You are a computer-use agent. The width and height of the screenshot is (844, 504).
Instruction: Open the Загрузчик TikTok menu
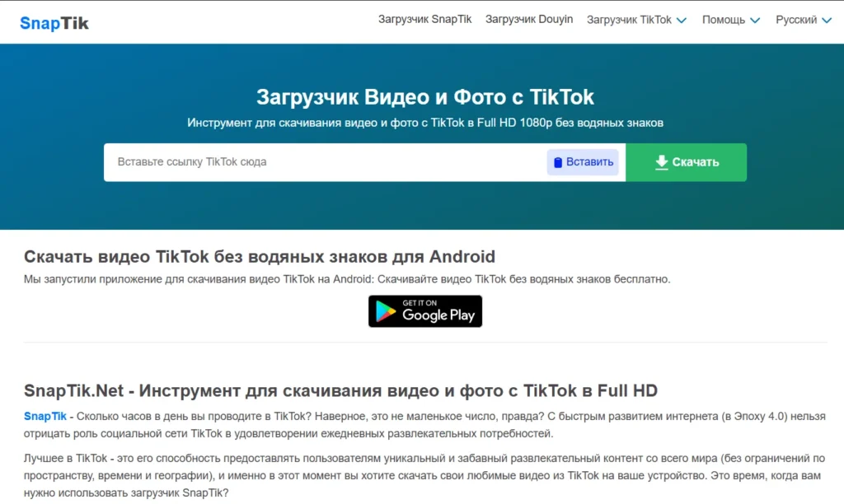point(636,20)
